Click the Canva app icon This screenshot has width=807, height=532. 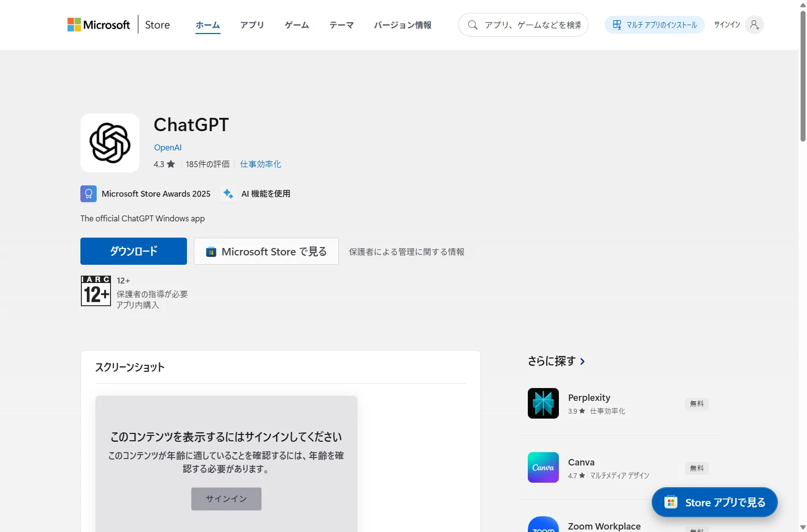543,467
